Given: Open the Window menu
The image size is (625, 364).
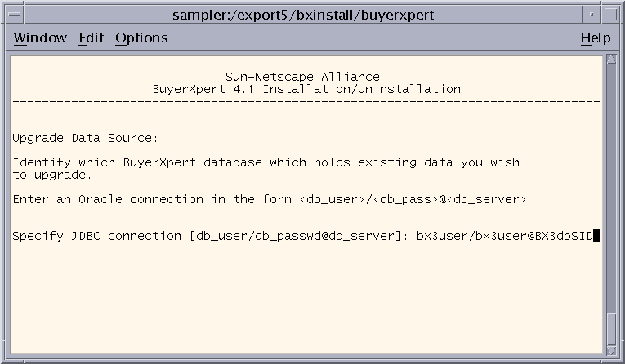Looking at the screenshot, I should 40,38.
